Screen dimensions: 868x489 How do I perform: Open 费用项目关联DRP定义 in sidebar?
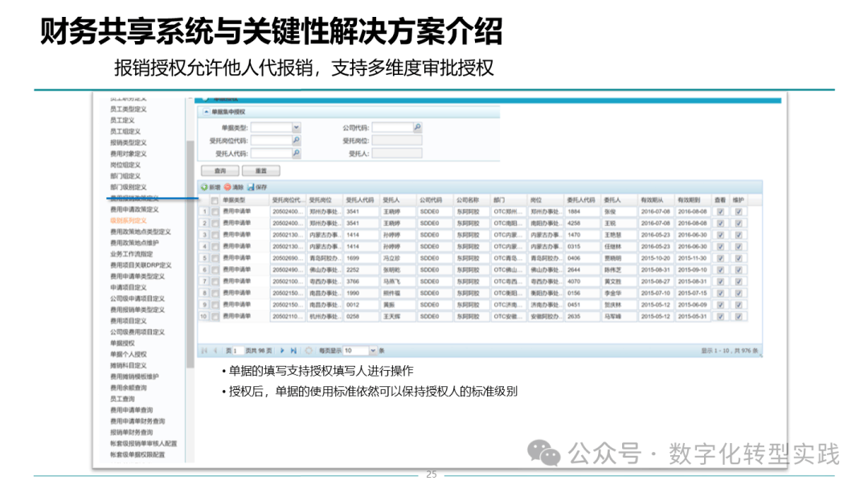[x=141, y=265]
